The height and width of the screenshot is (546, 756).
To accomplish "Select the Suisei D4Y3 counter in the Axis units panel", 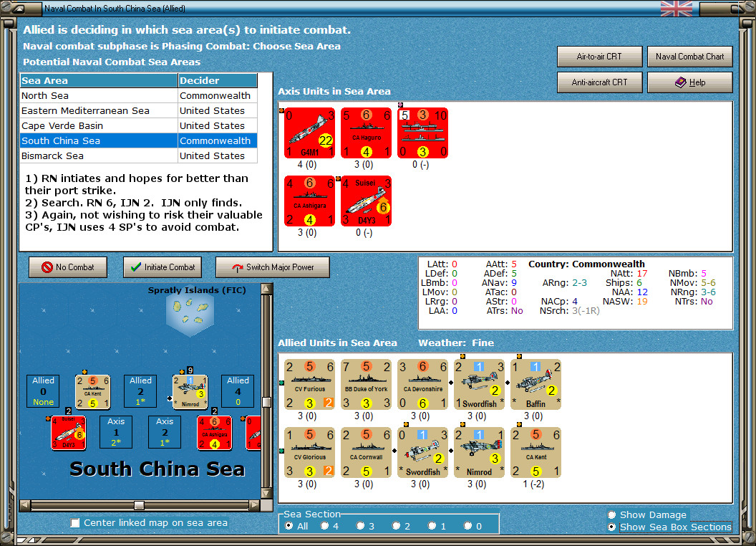I will pos(366,201).
